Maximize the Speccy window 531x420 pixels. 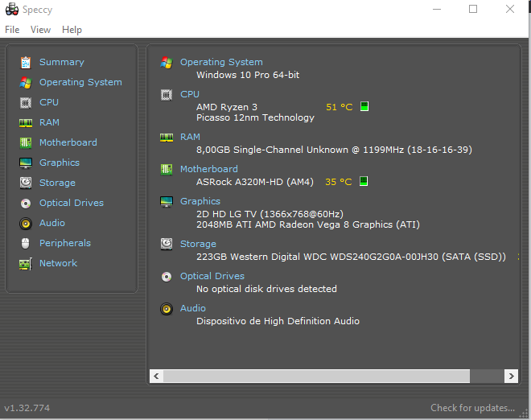(x=473, y=9)
